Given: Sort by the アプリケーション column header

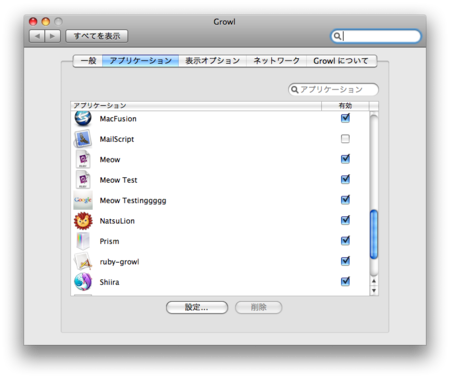Looking at the screenshot, I should coord(196,106).
